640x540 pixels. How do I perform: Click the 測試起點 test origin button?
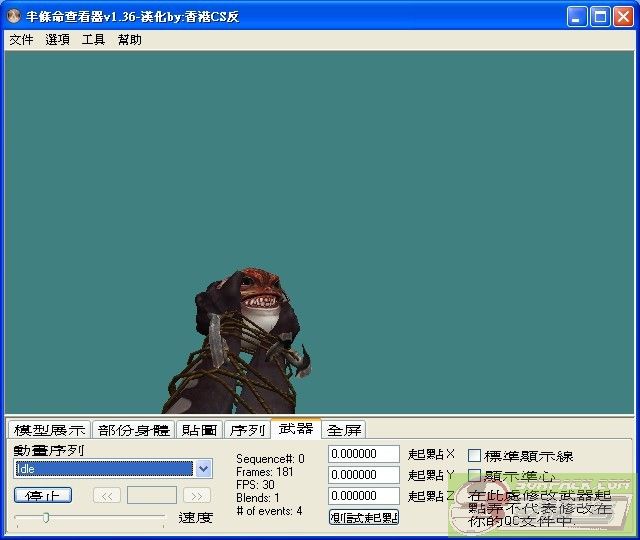pyautogui.click(x=364, y=517)
